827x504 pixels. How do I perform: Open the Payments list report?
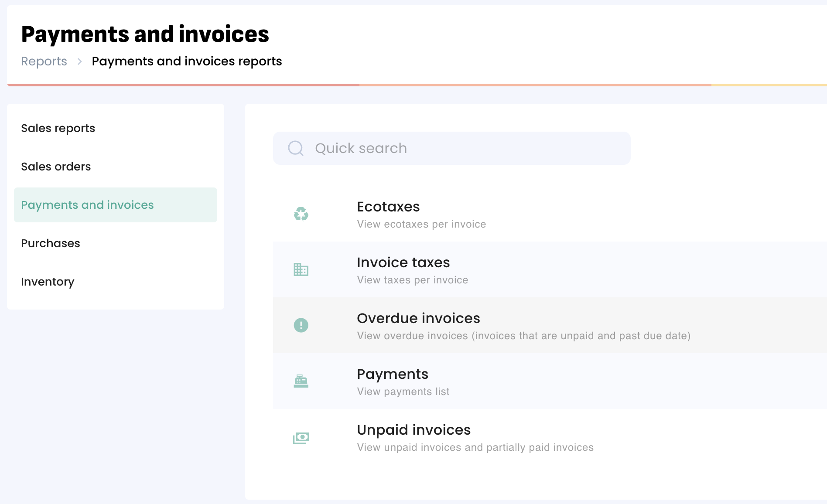(x=393, y=375)
